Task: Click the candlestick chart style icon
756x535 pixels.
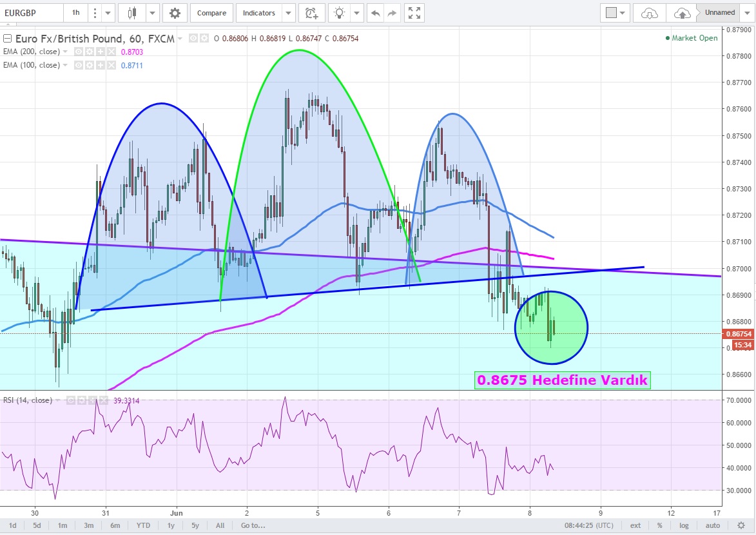Action: click(x=133, y=12)
